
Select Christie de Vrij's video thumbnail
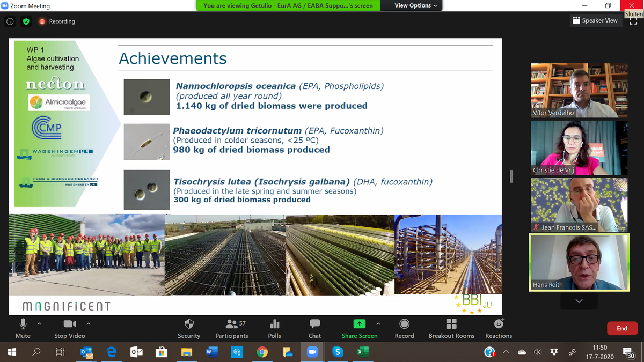coord(579,148)
